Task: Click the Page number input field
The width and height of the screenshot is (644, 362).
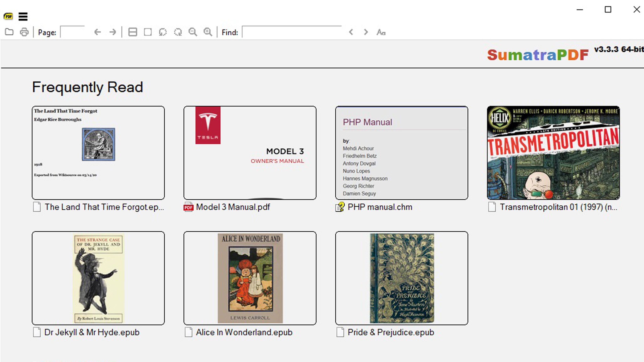Action: pyautogui.click(x=73, y=32)
